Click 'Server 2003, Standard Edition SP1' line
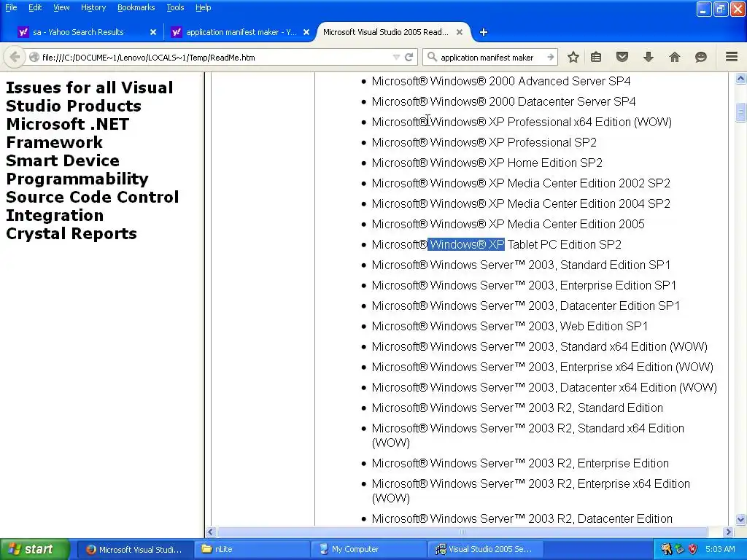The image size is (747, 560). click(521, 265)
